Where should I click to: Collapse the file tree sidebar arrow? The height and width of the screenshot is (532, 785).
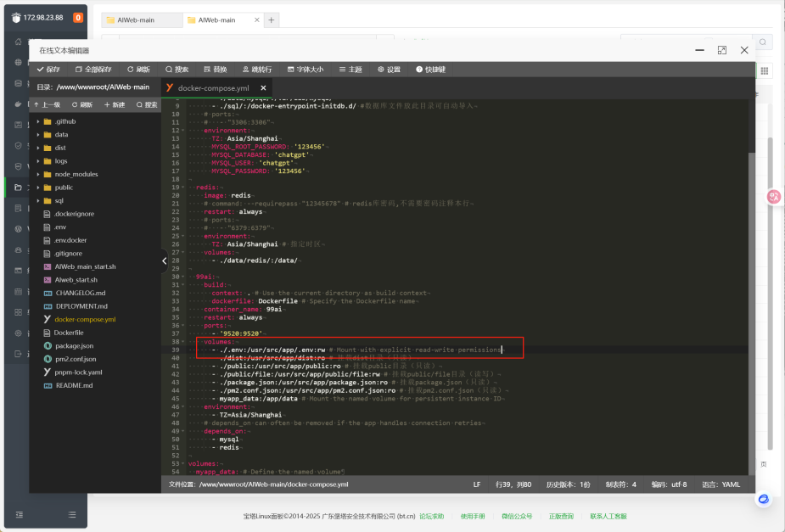tap(164, 260)
